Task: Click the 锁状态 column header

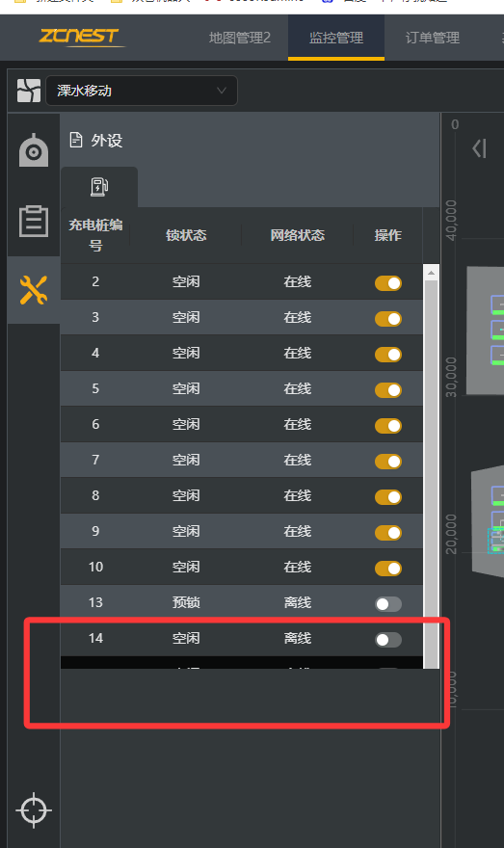Action: [x=186, y=235]
